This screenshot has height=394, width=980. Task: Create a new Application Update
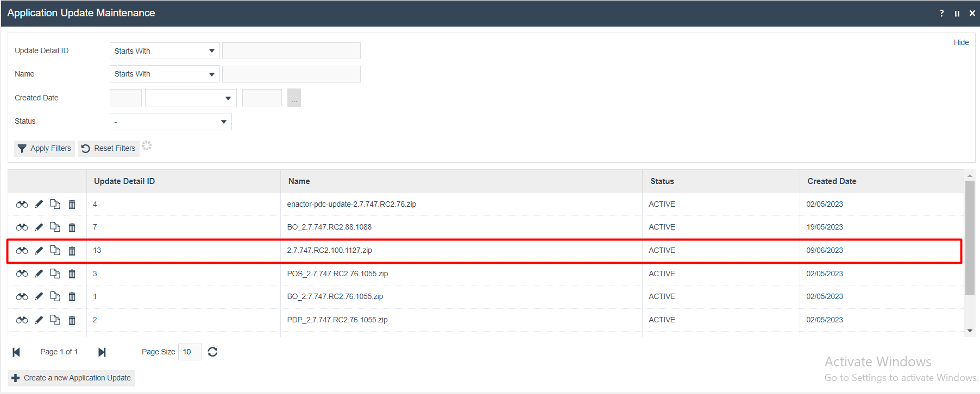pos(71,378)
